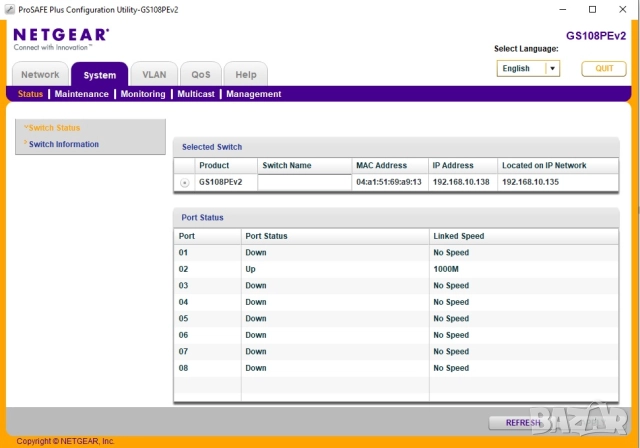This screenshot has height=448, width=640.
Task: Select the GS108PEv2 switch radio button
Action: 184,183
